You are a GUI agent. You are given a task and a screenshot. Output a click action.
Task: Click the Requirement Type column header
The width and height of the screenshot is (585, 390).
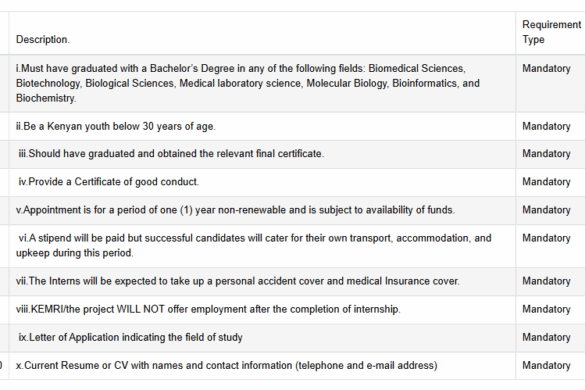pos(551,32)
